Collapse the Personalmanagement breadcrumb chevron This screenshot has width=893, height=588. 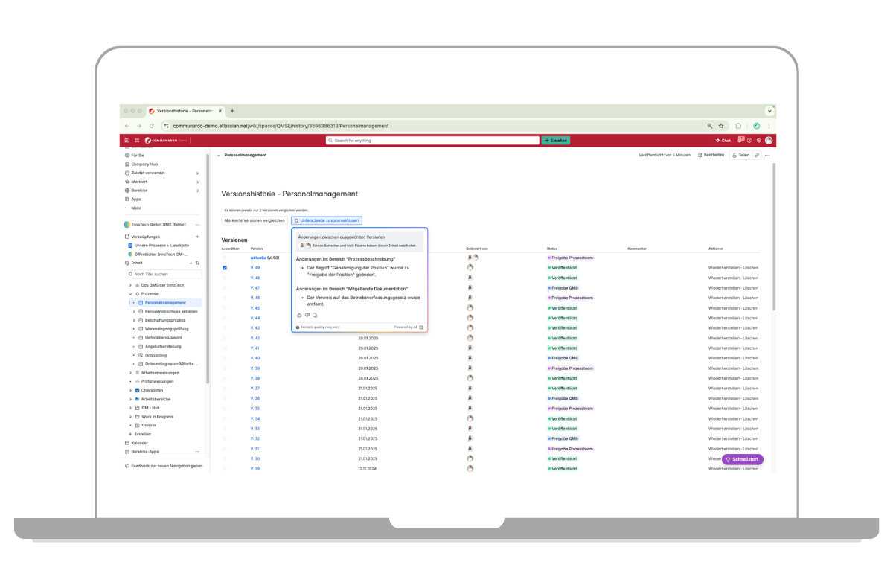tap(218, 155)
